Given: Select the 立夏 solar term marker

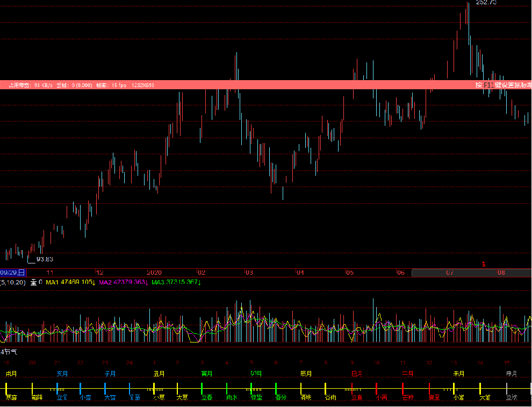Looking at the screenshot, I should (x=357, y=397).
